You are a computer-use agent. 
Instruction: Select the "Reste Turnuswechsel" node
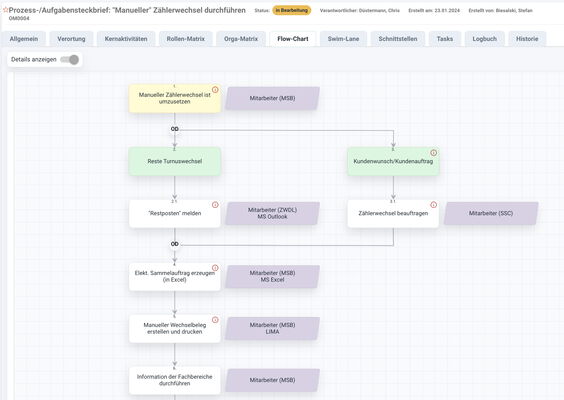(x=175, y=162)
